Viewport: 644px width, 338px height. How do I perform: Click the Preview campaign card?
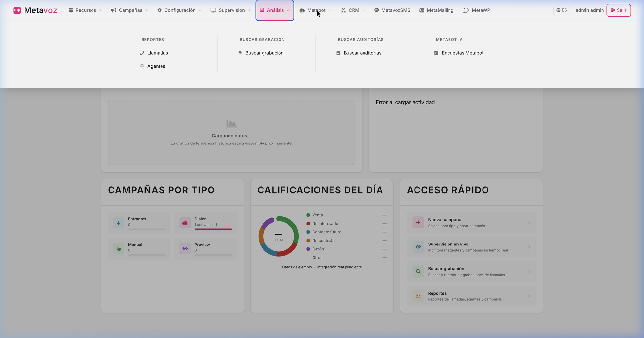click(206, 249)
